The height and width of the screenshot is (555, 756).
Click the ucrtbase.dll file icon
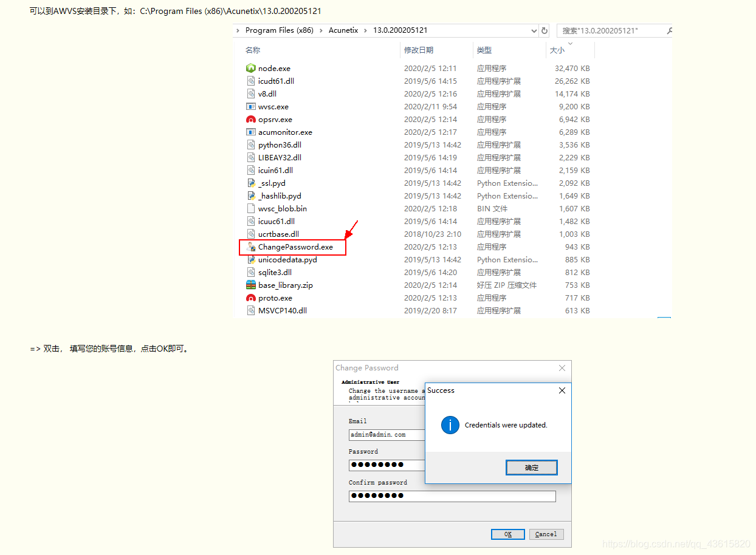tap(251, 234)
